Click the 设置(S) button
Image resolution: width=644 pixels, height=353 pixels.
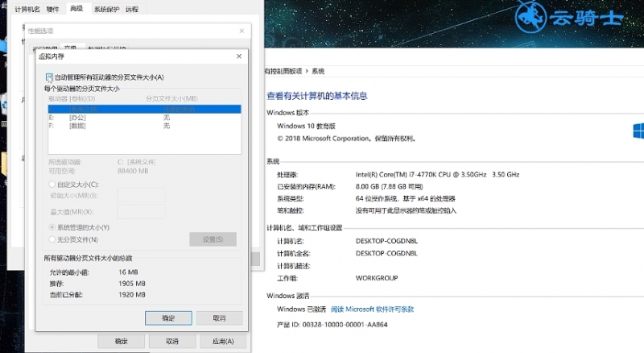click(x=213, y=239)
